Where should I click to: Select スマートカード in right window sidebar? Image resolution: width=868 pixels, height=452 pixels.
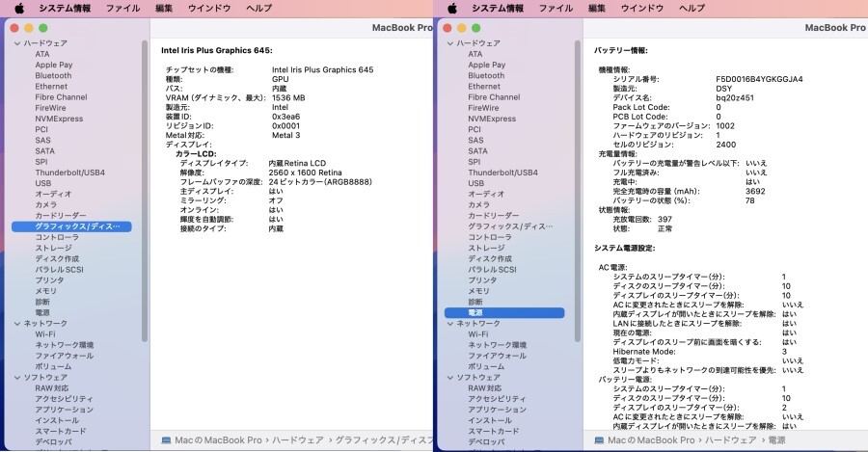click(493, 432)
